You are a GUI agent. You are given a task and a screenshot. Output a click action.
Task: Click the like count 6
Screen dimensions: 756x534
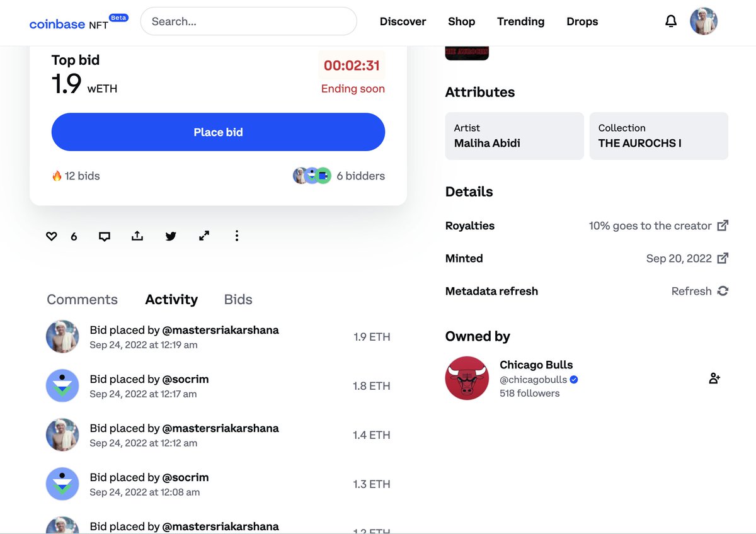coord(74,237)
